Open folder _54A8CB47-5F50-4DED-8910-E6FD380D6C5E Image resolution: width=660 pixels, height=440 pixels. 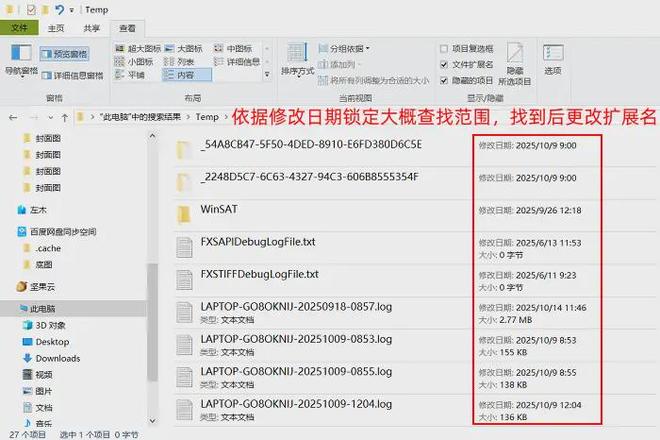point(415,150)
